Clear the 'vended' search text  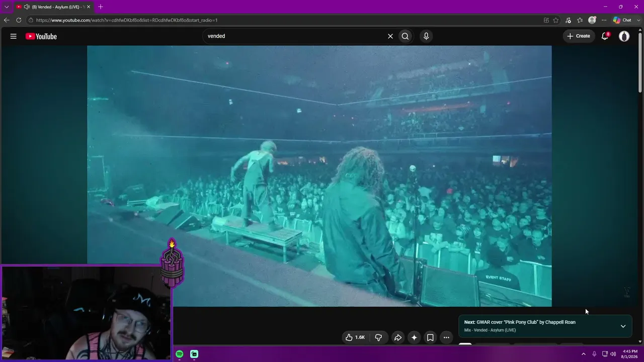[x=390, y=36]
